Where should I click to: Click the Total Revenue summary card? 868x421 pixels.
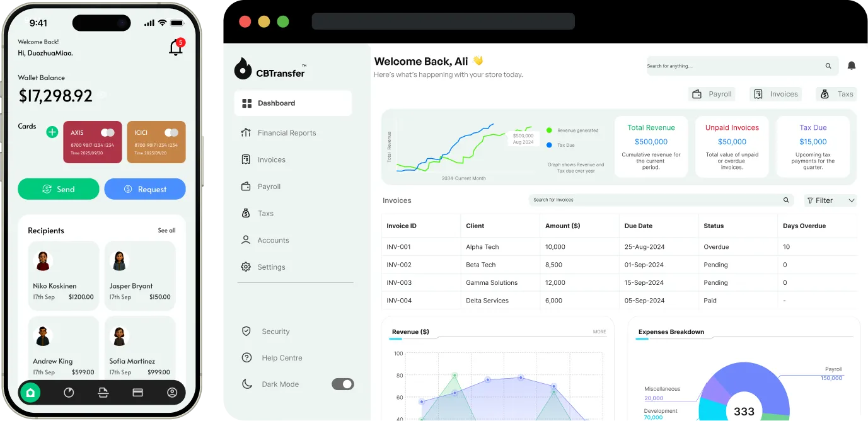(x=651, y=146)
